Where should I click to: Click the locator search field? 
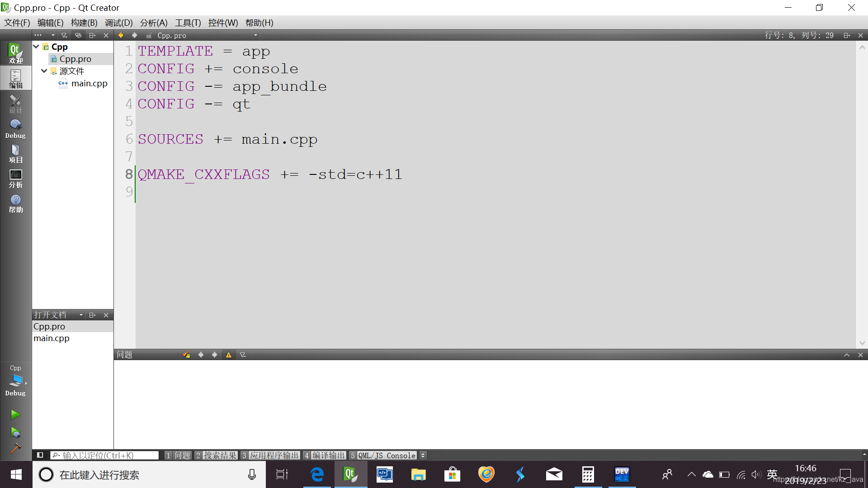tap(105, 455)
